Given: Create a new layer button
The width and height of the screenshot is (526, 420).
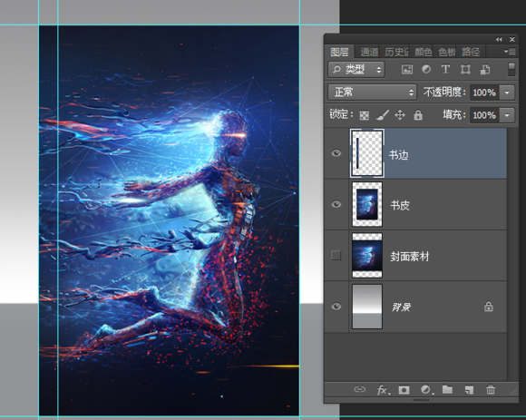Looking at the screenshot, I should click(x=469, y=389).
